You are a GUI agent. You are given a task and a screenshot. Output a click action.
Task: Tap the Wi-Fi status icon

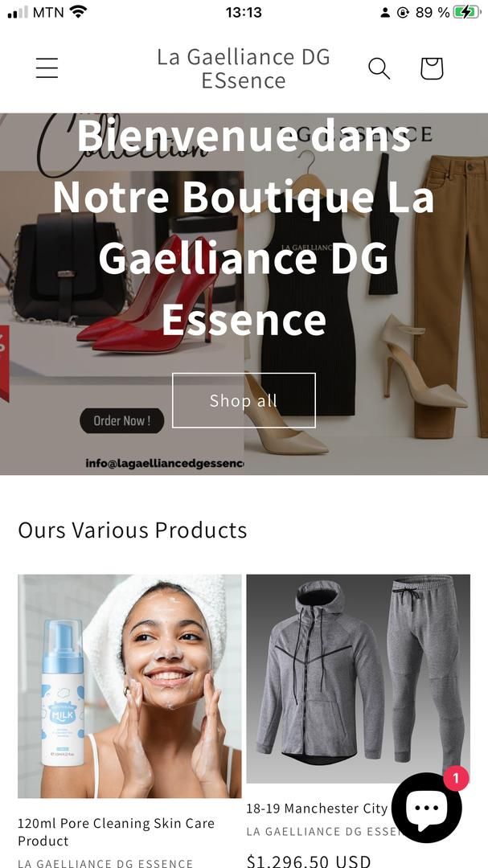point(79,11)
